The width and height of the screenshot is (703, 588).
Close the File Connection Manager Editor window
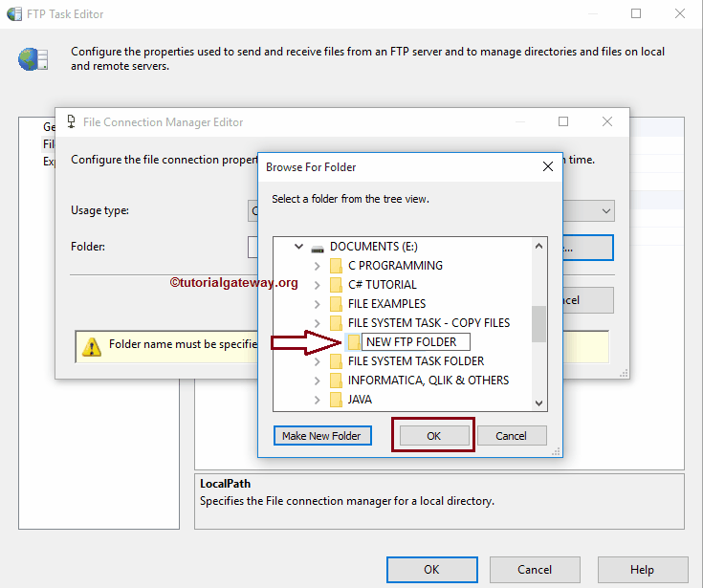[607, 121]
